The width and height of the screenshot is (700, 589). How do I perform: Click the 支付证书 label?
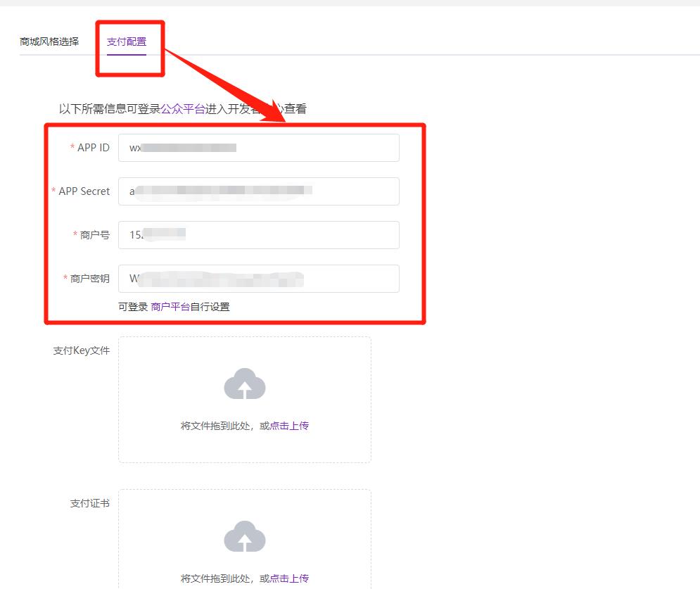tap(90, 503)
